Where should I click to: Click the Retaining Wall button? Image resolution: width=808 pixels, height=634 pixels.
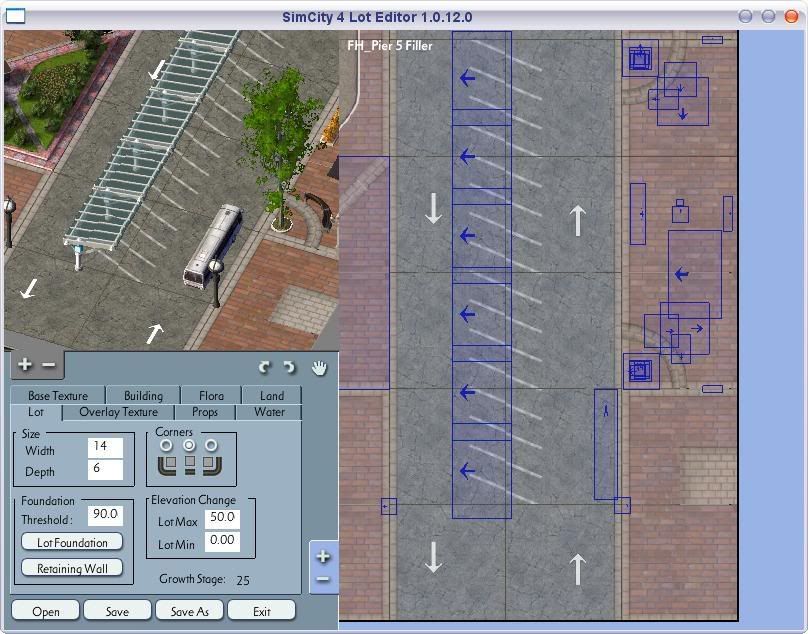pos(72,568)
